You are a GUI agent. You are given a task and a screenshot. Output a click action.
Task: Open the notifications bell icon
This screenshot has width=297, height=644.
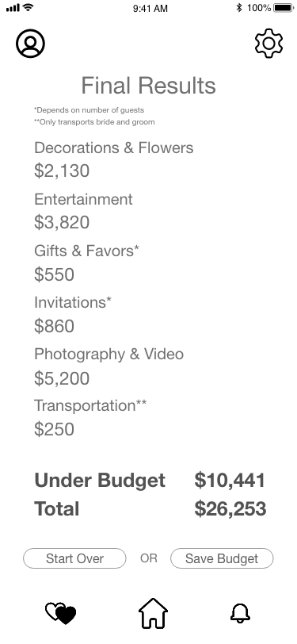pos(240,613)
